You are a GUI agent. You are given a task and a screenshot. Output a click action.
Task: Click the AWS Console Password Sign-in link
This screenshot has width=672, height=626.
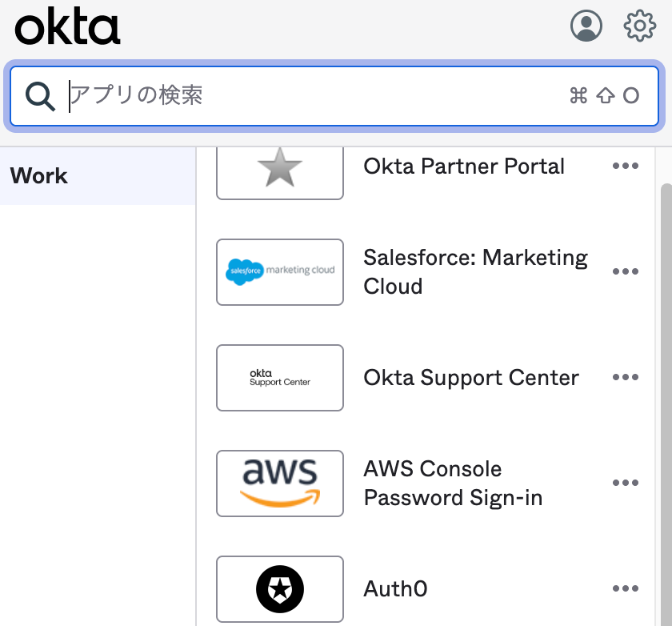(x=453, y=483)
